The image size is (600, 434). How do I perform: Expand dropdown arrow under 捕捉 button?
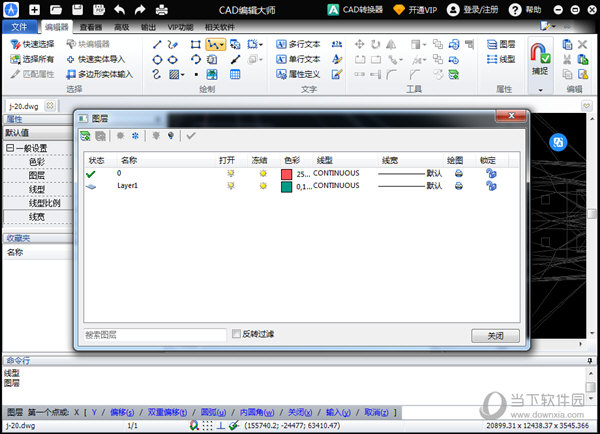[x=540, y=90]
